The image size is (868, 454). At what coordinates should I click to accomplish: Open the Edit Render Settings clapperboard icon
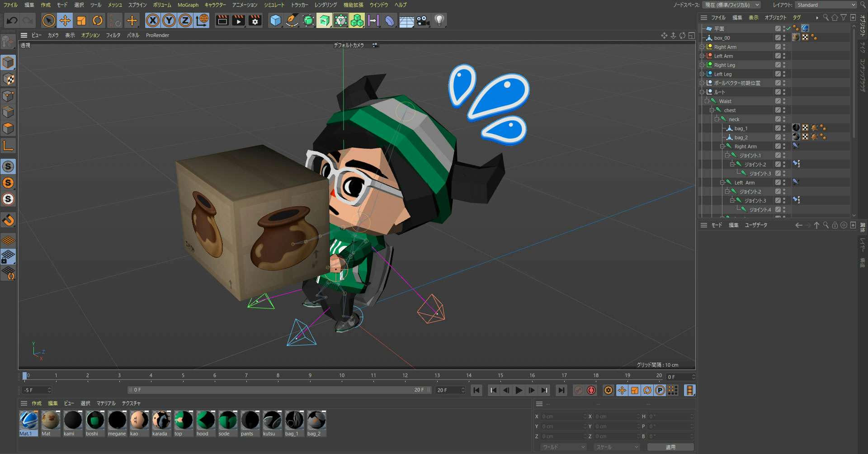(x=255, y=20)
